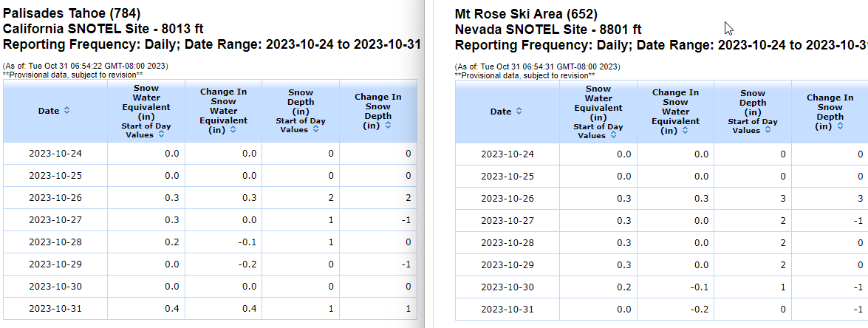Select 2023-10-28 date cell in Palisades Tahoe table
The height and width of the screenshot is (328, 868).
(55, 242)
